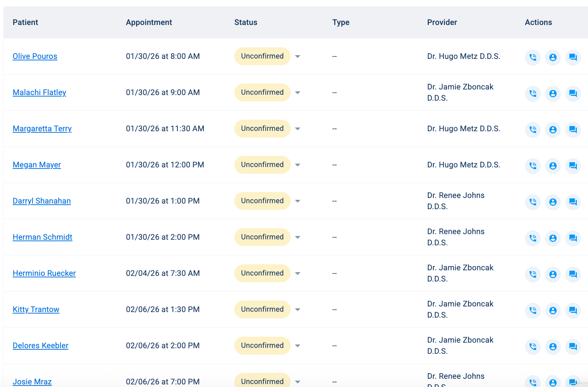Click the Status column header
This screenshot has width=588, height=387.
pos(246,22)
